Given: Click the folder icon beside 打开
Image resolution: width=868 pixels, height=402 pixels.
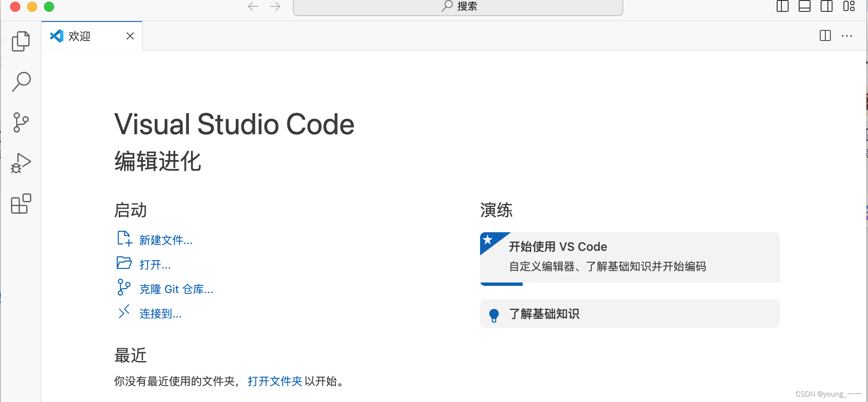Looking at the screenshot, I should (x=124, y=263).
